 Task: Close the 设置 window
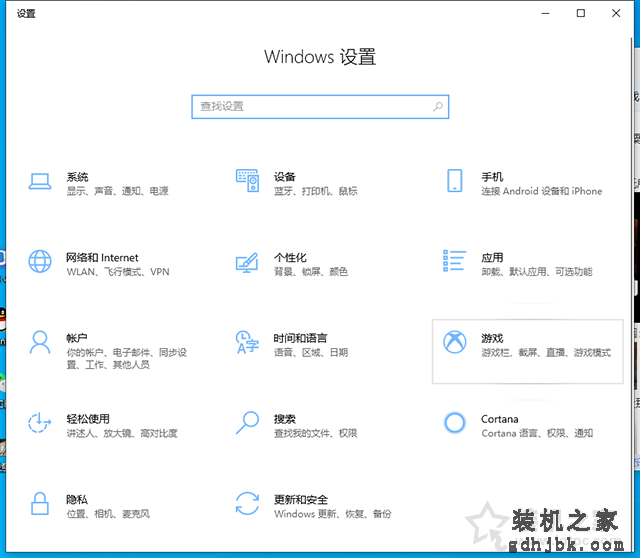(616, 13)
